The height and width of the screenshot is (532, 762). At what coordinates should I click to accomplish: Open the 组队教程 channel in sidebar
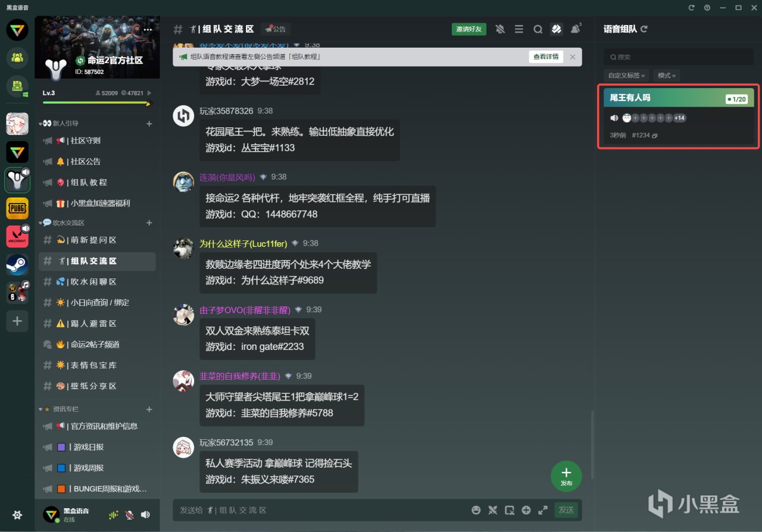click(x=97, y=182)
